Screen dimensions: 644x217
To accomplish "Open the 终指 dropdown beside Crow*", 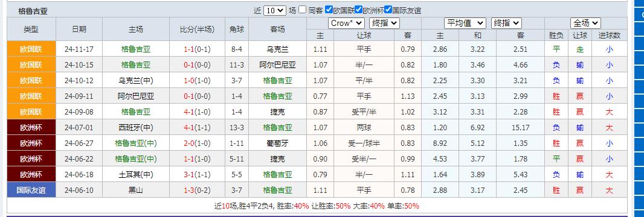I will [384, 23].
